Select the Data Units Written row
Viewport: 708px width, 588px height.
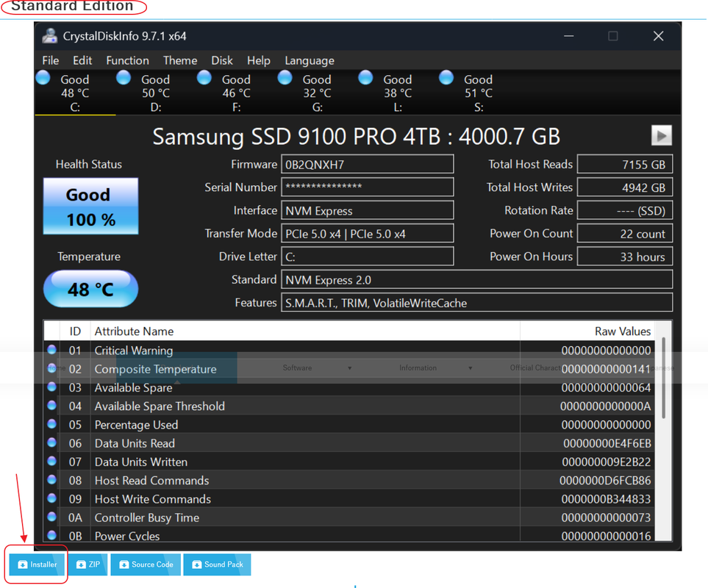pos(349,462)
